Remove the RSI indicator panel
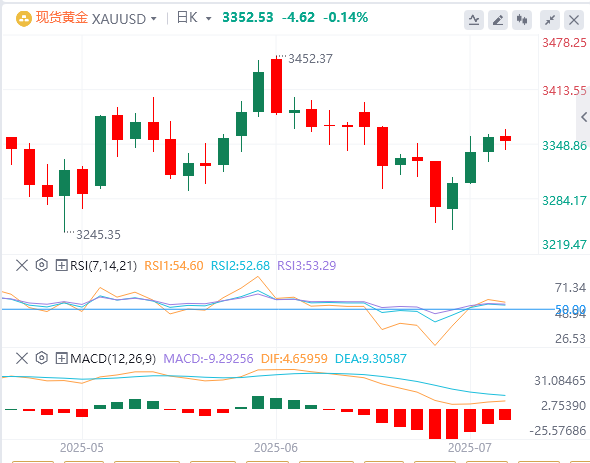590x463 pixels. click(x=22, y=265)
